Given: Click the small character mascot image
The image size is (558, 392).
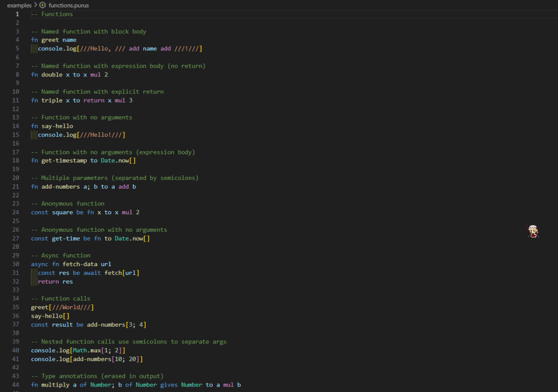Looking at the screenshot, I should [x=533, y=231].
